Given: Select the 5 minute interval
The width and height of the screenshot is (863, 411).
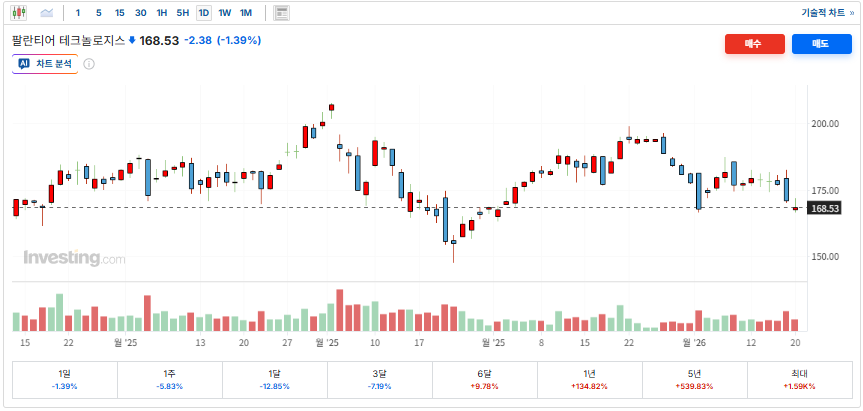Looking at the screenshot, I should point(99,13).
